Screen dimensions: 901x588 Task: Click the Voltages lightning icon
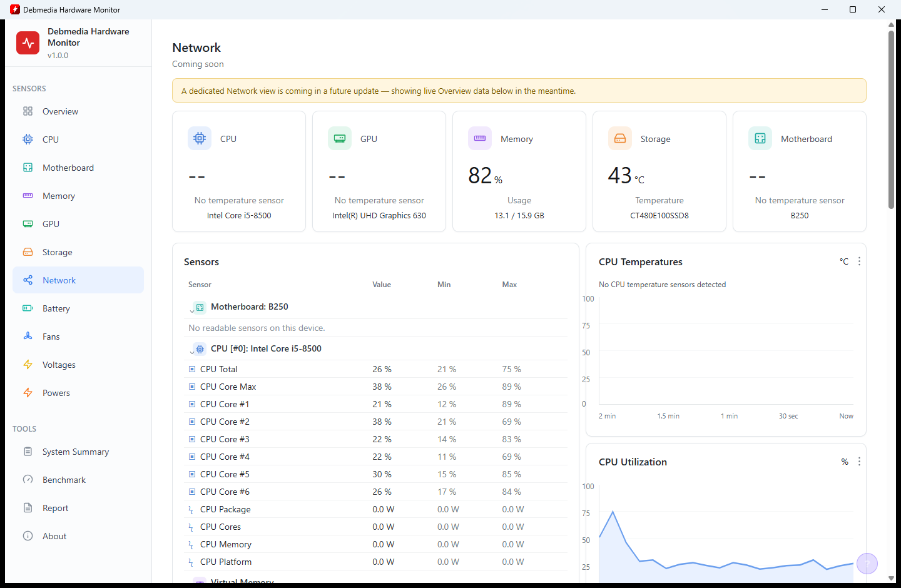pos(28,365)
